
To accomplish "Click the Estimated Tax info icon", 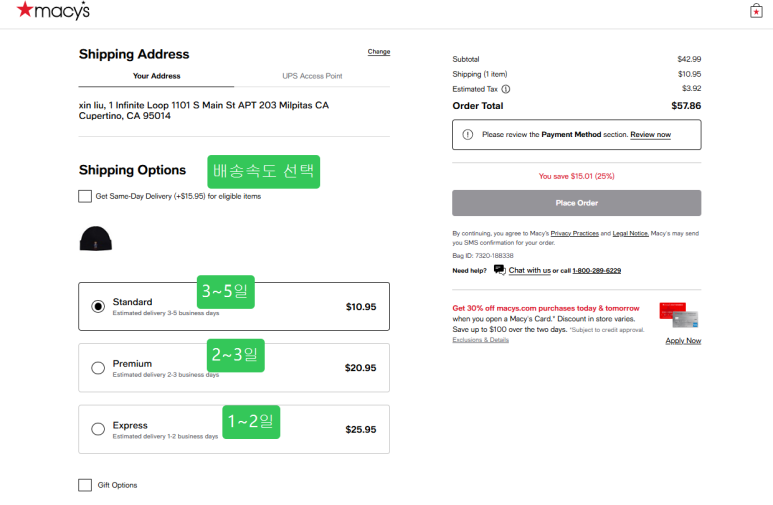I will 505,89.
